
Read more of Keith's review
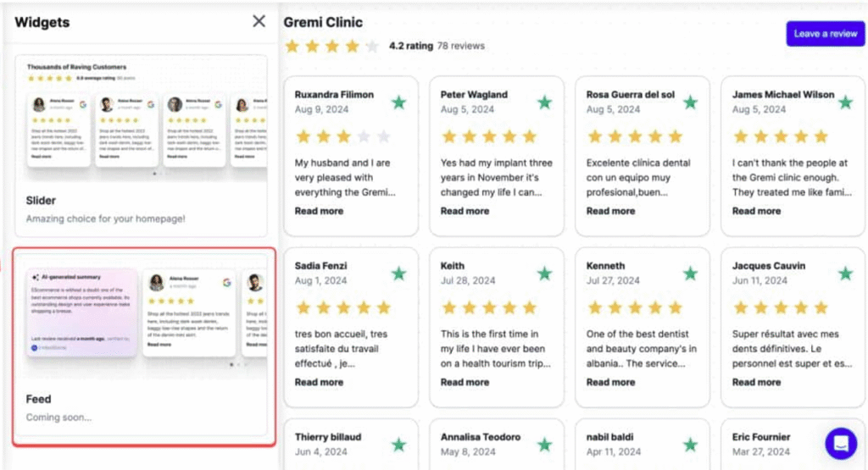coord(465,382)
